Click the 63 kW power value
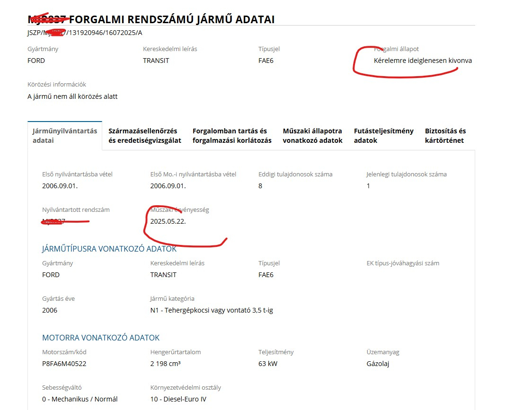Image resolution: width=532 pixels, height=410 pixels. coord(268,364)
